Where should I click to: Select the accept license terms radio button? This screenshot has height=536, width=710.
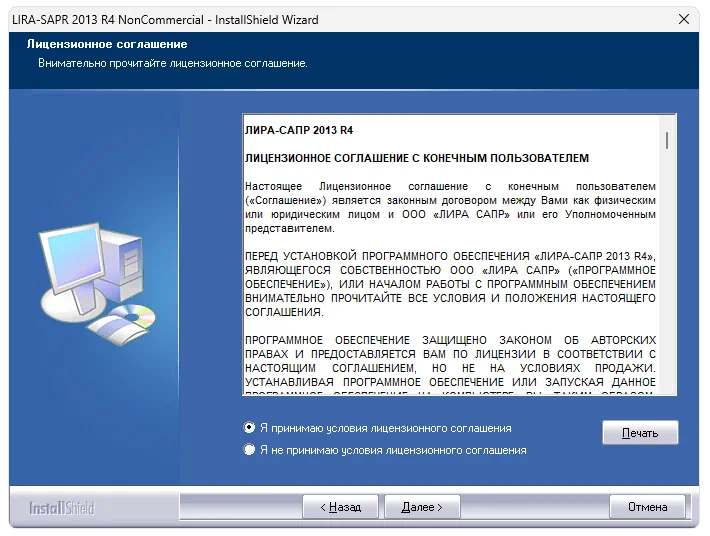click(249, 427)
